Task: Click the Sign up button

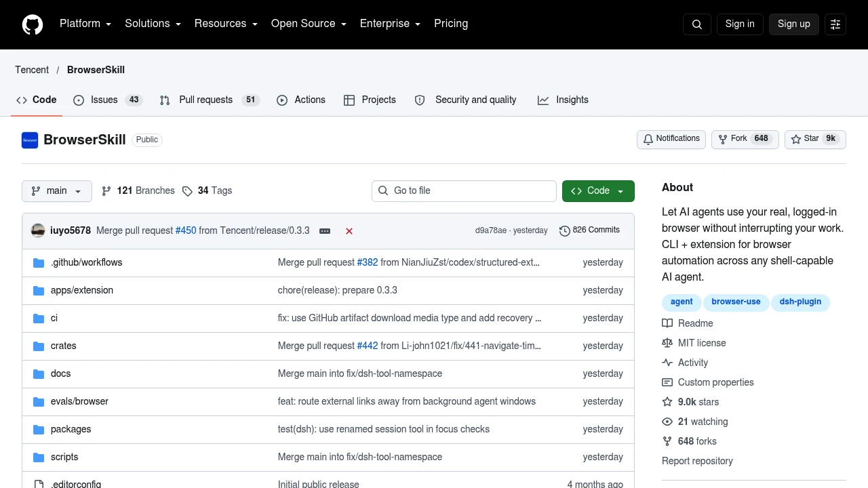Action: point(794,24)
